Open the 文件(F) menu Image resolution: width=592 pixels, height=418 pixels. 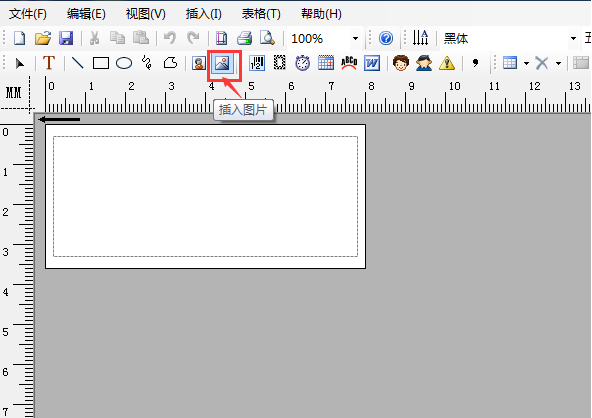point(28,14)
